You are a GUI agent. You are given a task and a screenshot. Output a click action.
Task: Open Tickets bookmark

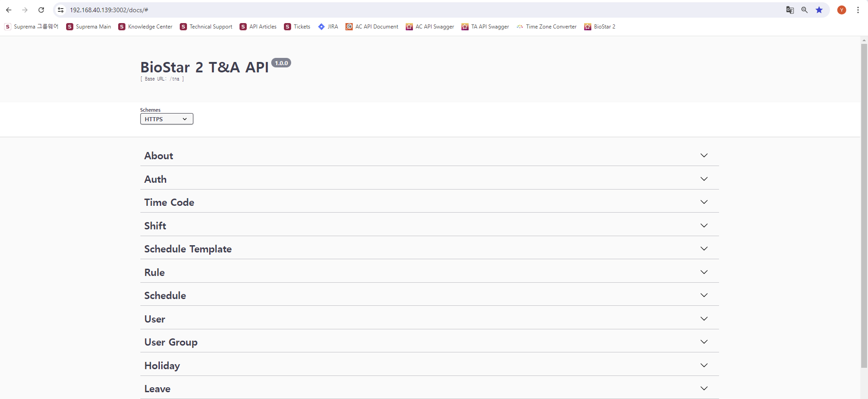[297, 27]
